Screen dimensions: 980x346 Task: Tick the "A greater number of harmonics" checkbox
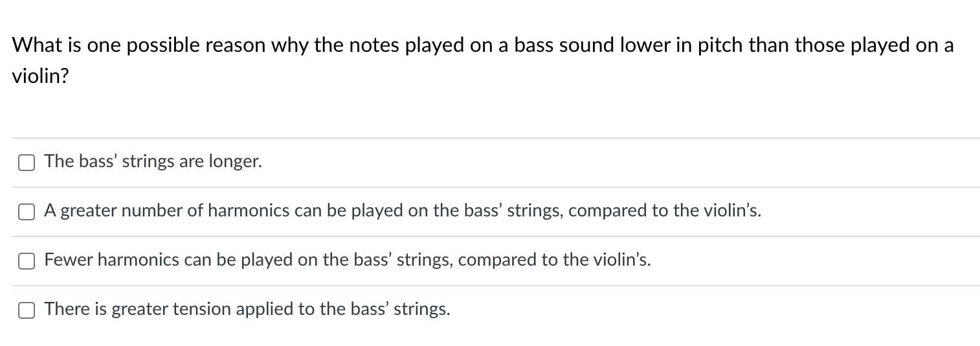coord(27,212)
